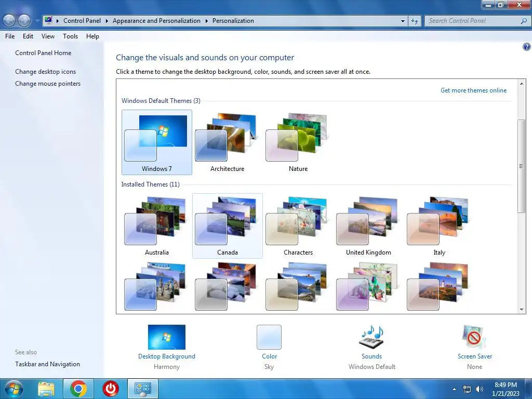The width and height of the screenshot is (532, 399).
Task: Open the Help menu
Action: pyautogui.click(x=92, y=36)
